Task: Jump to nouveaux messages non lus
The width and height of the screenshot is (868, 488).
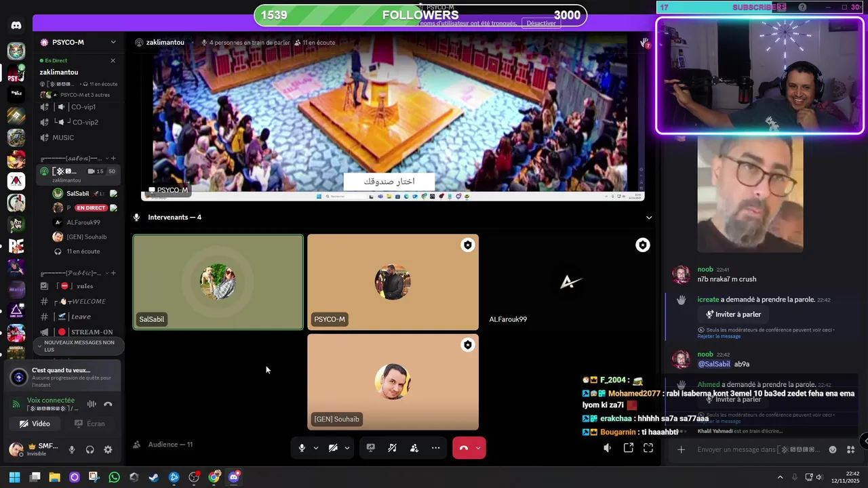Action: (x=78, y=346)
